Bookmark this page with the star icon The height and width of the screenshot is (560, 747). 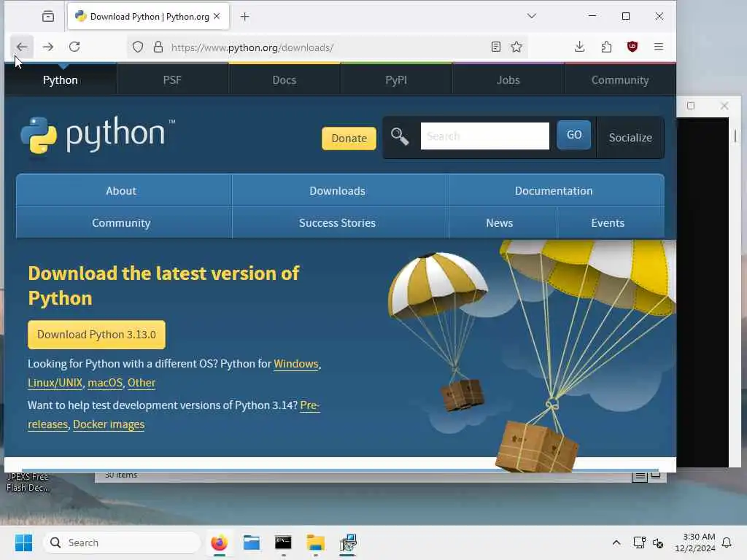(x=516, y=47)
